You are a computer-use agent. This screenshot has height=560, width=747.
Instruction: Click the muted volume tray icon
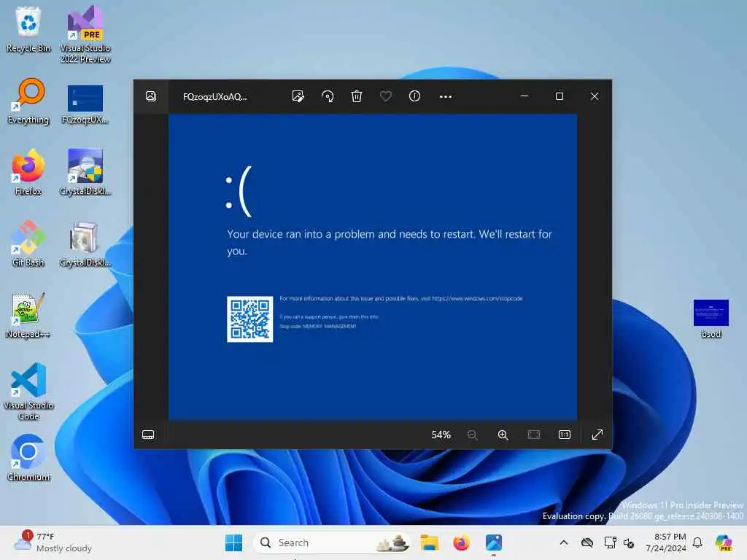click(629, 542)
